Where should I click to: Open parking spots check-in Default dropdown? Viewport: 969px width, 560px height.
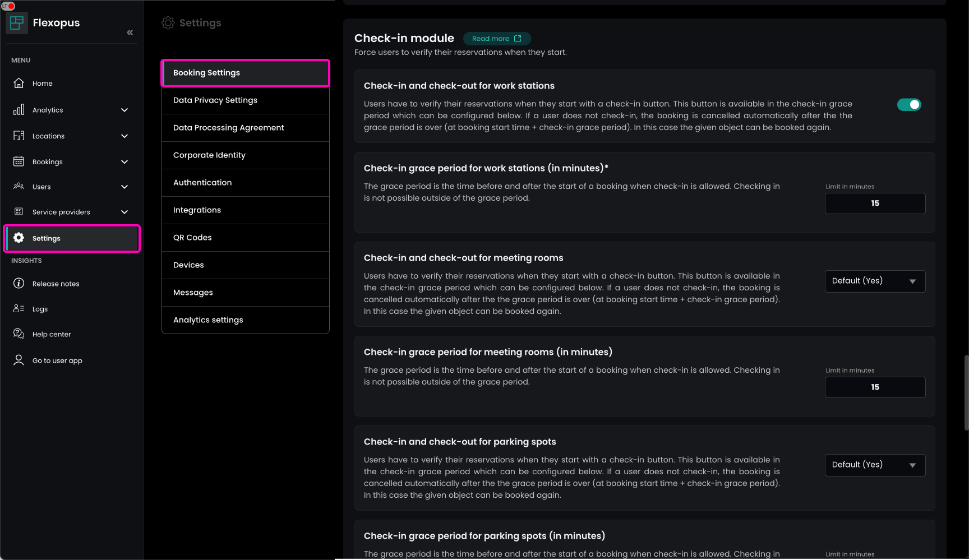[x=875, y=465]
